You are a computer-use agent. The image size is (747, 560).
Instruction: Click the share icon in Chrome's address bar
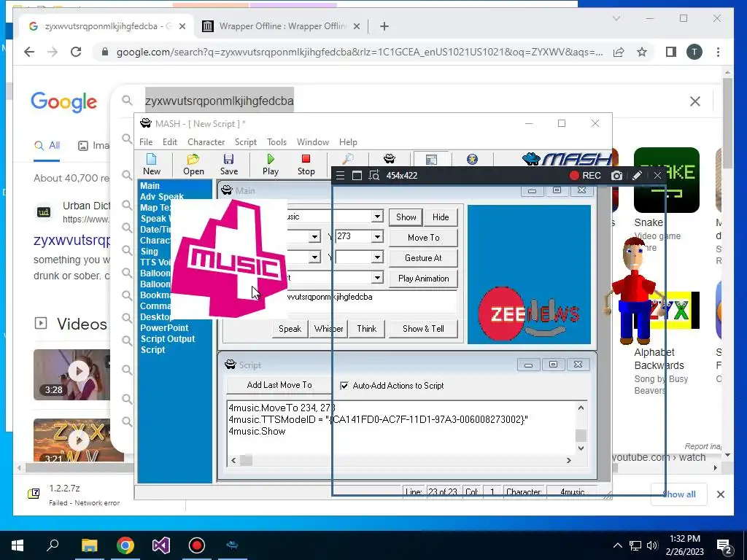click(x=619, y=52)
